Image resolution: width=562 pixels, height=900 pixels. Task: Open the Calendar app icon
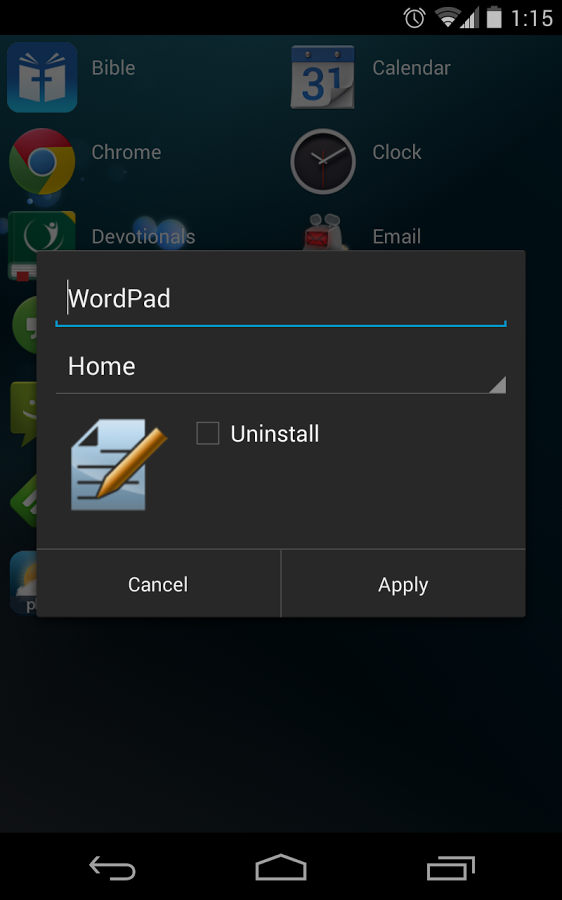(323, 77)
